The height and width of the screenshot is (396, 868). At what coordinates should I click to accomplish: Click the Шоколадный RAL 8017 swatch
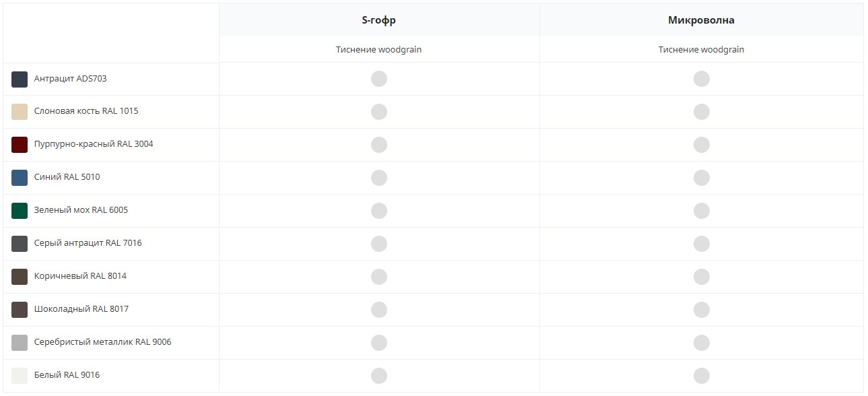(20, 310)
